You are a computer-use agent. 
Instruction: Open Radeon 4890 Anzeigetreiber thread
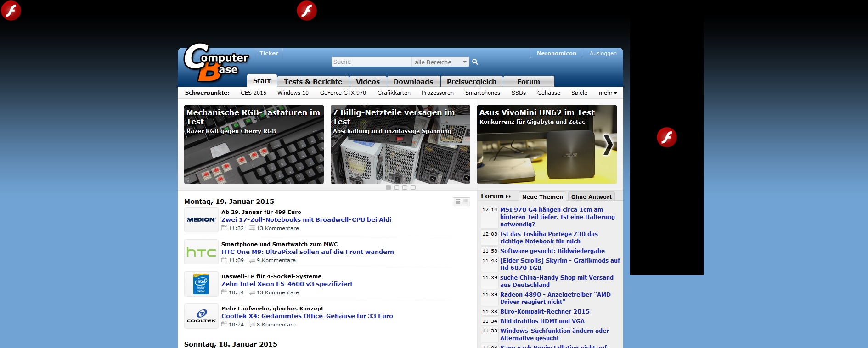[x=556, y=298]
